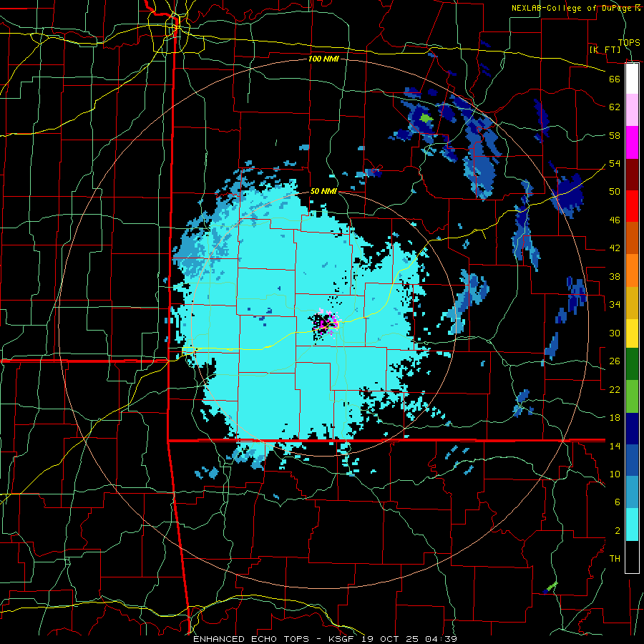644x644 pixels.
Task: Click the [K FT] units label
Action: (605, 49)
